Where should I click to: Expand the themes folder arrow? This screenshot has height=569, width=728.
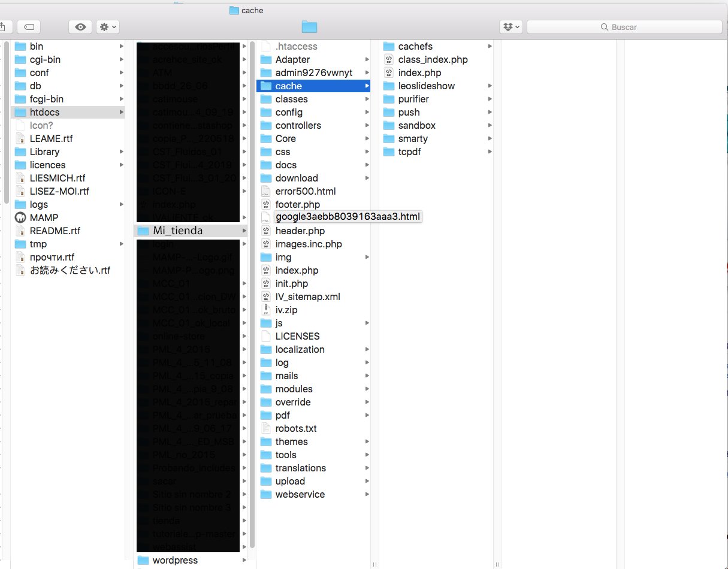(367, 441)
